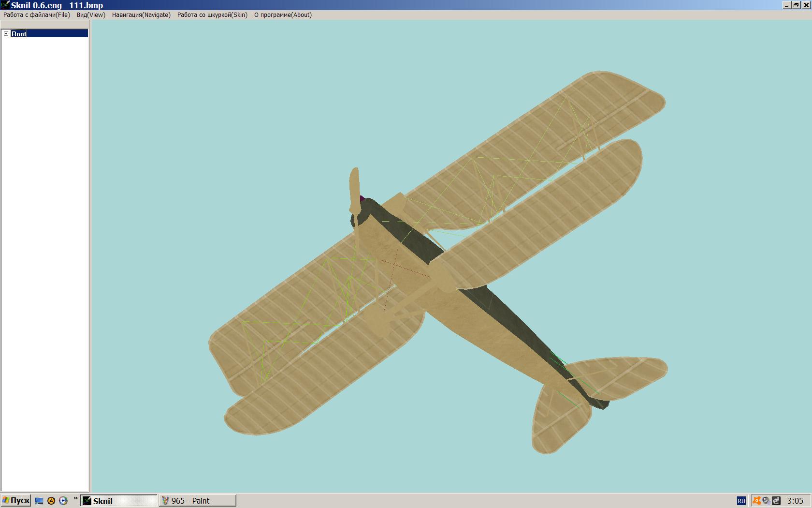Open the File (Работа с файлами) menu
Screen dimensions: 812x508
[37, 15]
